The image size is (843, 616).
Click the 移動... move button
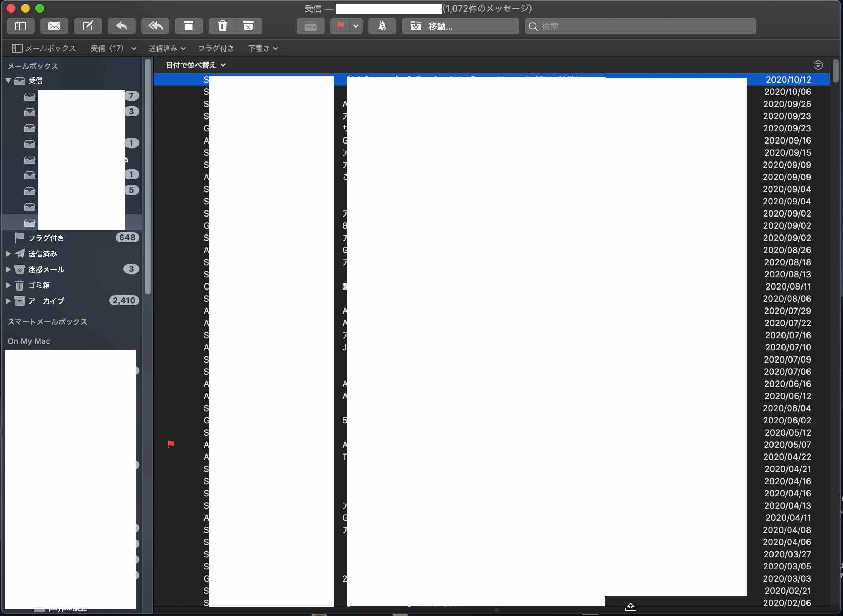coord(460,26)
